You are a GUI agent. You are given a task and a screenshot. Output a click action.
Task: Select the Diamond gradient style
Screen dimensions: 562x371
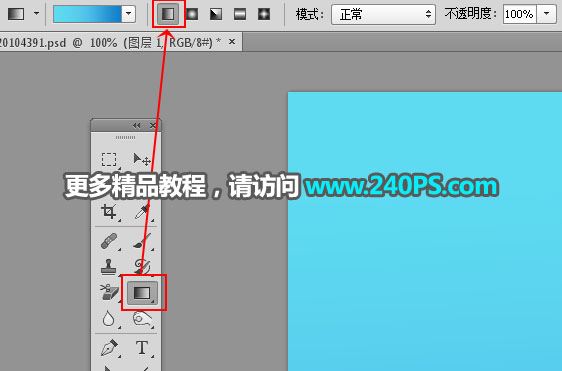pos(264,14)
